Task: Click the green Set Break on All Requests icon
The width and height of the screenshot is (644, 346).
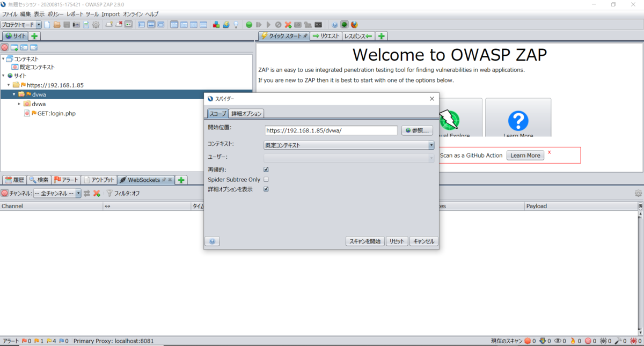Action: (x=249, y=25)
